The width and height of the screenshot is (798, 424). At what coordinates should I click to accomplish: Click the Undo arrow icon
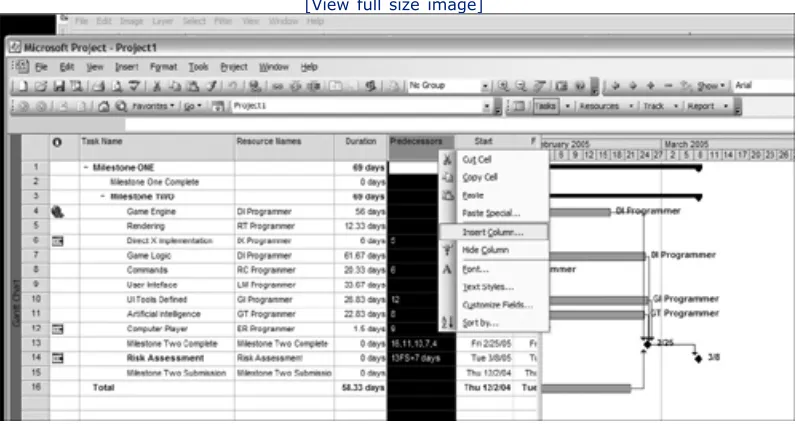click(x=232, y=86)
